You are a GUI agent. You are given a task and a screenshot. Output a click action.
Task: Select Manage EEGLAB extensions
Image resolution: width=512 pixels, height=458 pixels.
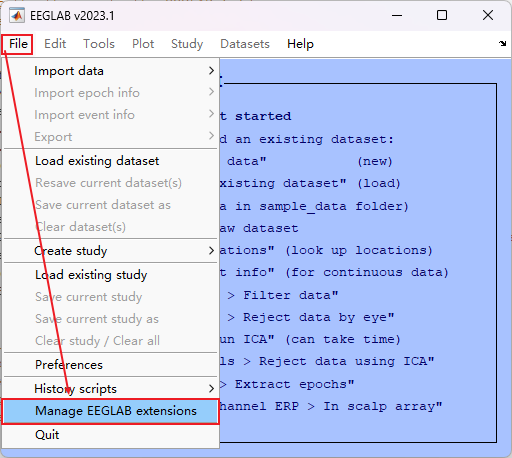[x=110, y=411]
